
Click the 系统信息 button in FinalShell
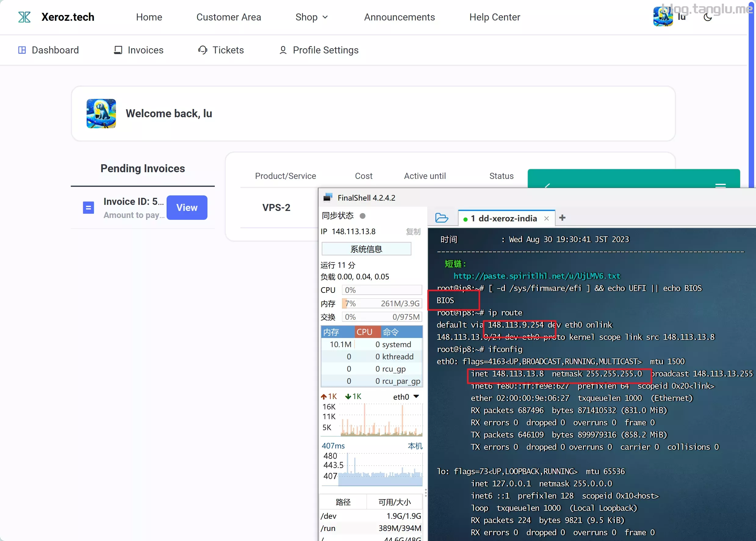[x=366, y=249]
